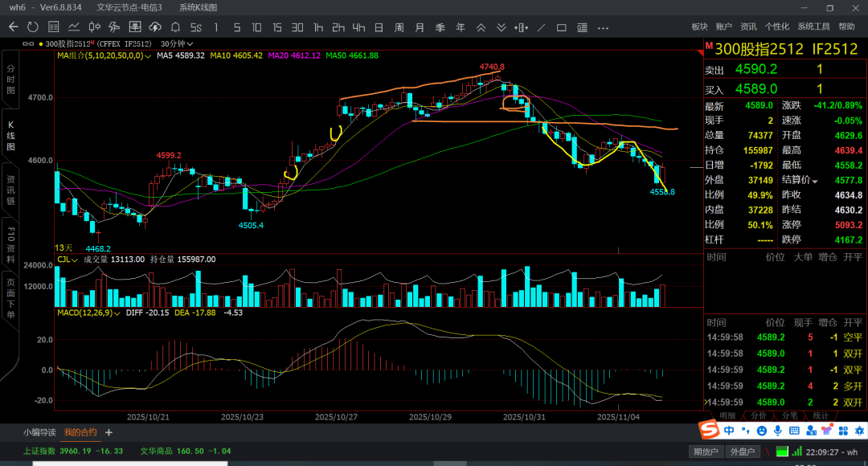Select the 分时图 side tab
The image size is (868, 466).
10,80
